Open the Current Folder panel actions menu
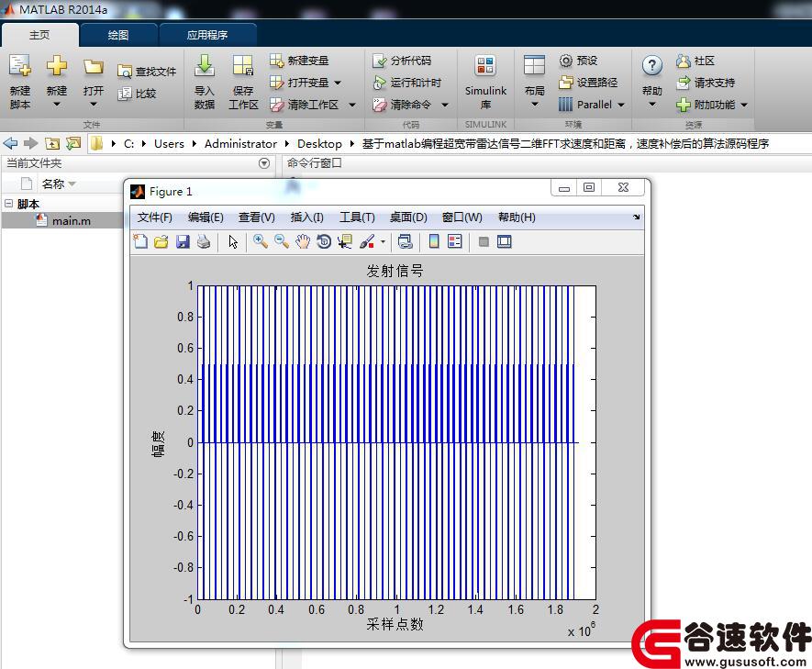Screen dimensions: 812x669 click(264, 163)
